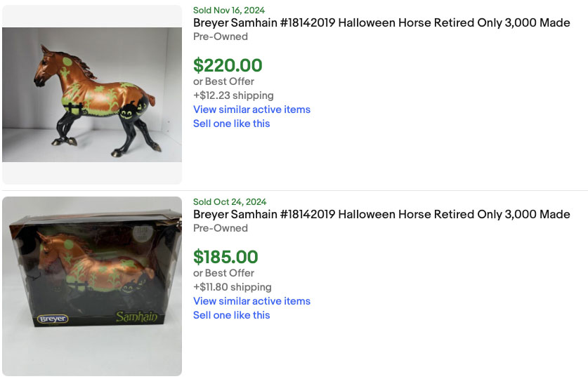Open the listing title sold Oct 24, 2024
The width and height of the screenshot is (588, 379).
[x=381, y=215]
